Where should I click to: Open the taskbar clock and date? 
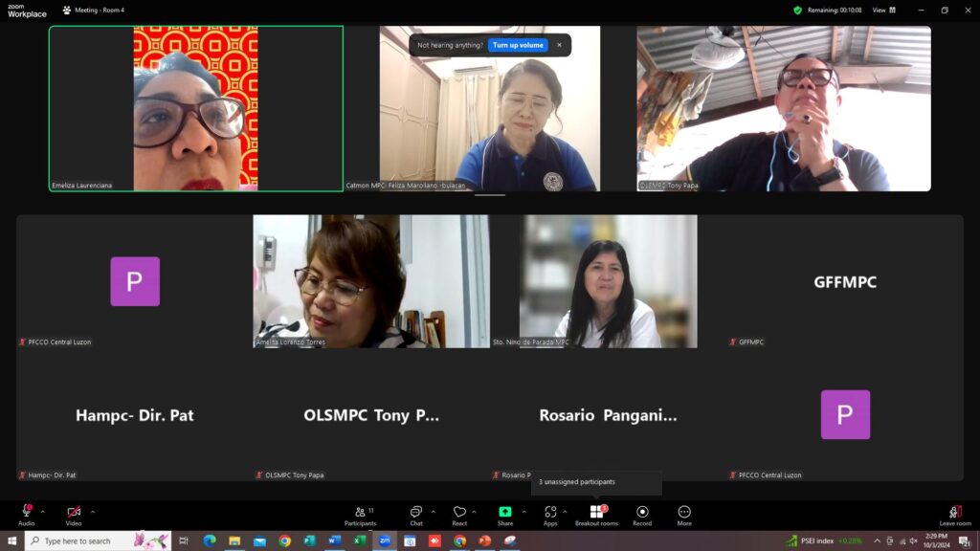pyautogui.click(x=936, y=540)
